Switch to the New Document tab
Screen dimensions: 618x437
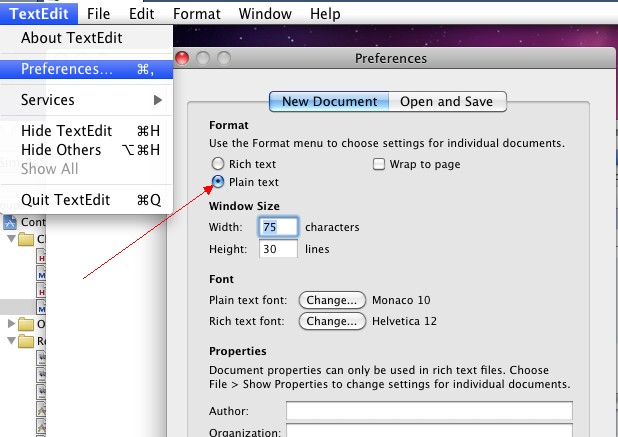[x=329, y=102]
